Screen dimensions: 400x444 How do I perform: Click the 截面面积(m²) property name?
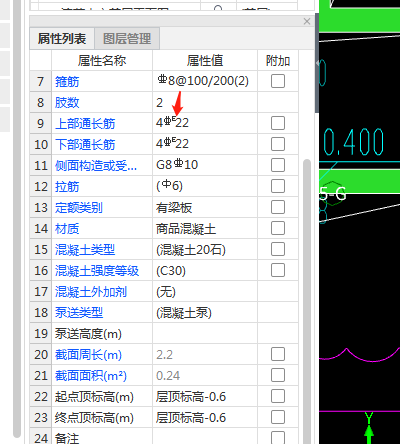tap(91, 375)
